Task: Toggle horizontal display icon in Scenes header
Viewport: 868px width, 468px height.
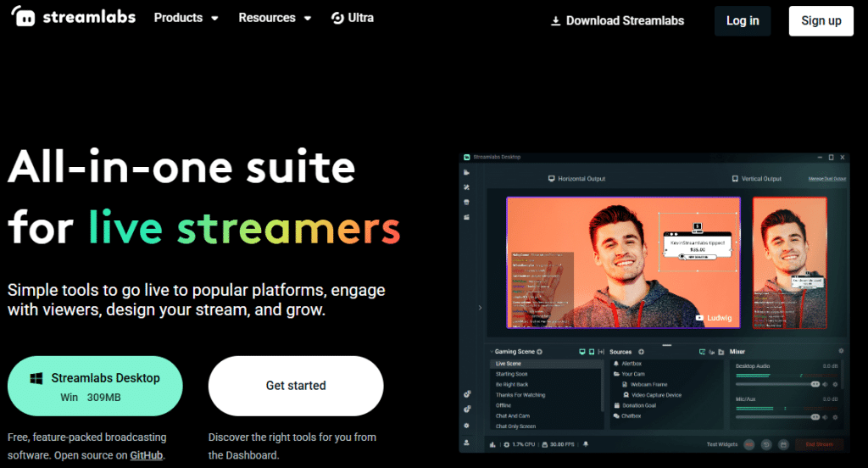Action: pos(581,352)
